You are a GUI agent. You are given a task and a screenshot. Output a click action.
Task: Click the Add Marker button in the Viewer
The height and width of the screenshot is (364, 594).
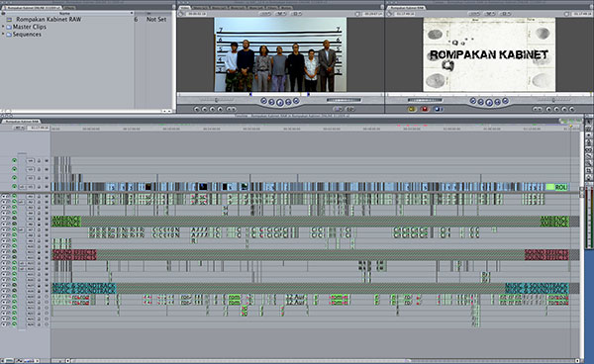click(x=220, y=109)
